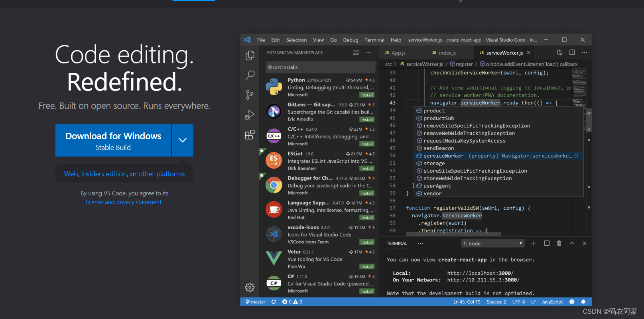Kill terminal with trash icon
Screen dimensions: 644x319
pos(559,243)
